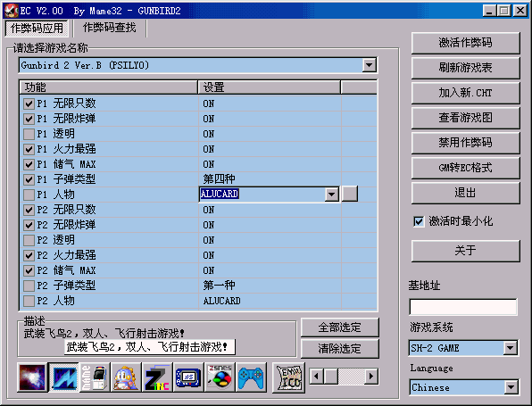Image resolution: width=532 pixels, height=406 pixels.
Task: Switch to 作弊码查找 tab
Action: click(109, 28)
